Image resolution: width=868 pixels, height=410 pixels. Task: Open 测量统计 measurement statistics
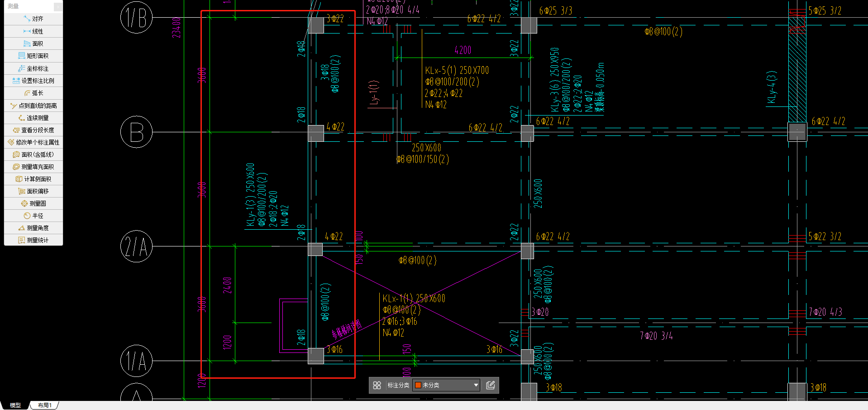tap(33, 240)
